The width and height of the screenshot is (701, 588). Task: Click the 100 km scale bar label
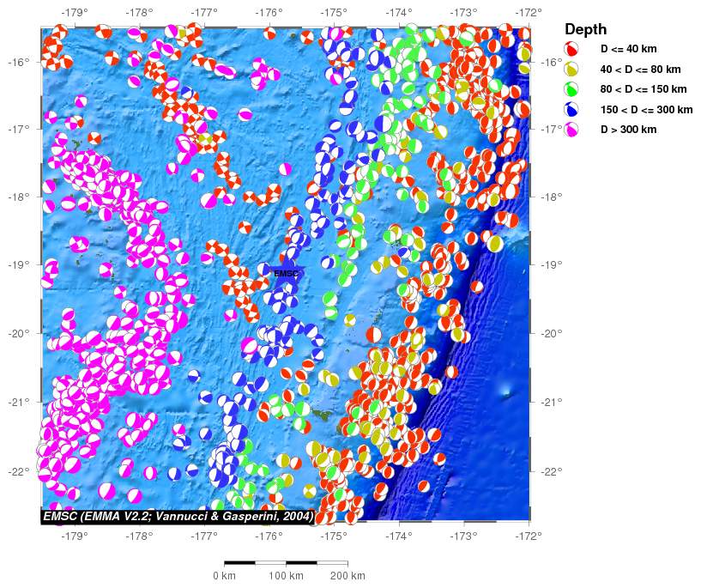286,575
